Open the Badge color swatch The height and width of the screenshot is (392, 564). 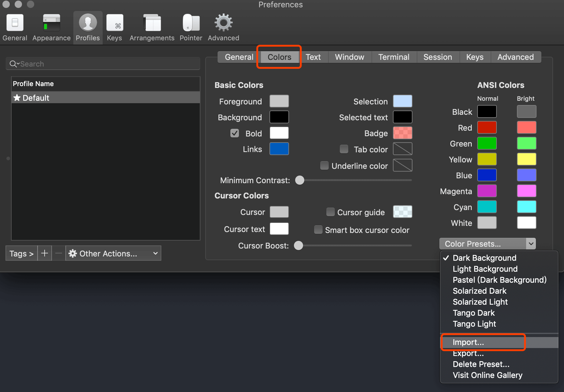coord(403,133)
